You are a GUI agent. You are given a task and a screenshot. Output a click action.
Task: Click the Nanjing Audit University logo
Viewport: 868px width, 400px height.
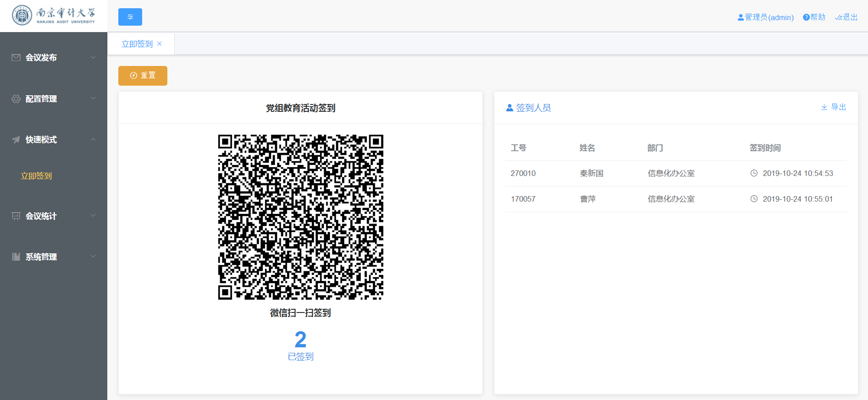(x=54, y=16)
